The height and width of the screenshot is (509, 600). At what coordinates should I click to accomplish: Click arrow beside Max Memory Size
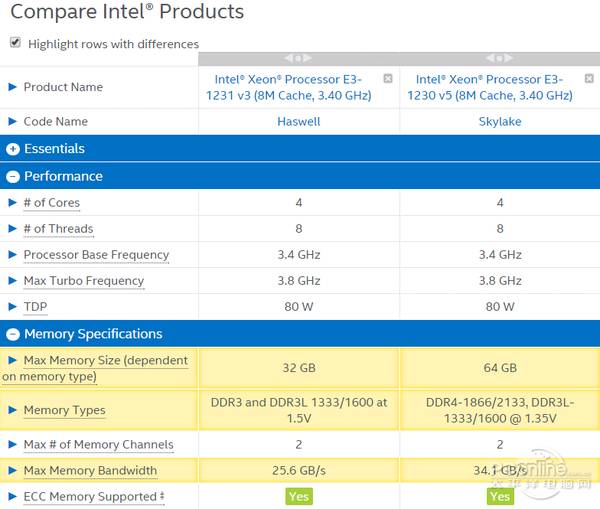pyautogui.click(x=13, y=360)
